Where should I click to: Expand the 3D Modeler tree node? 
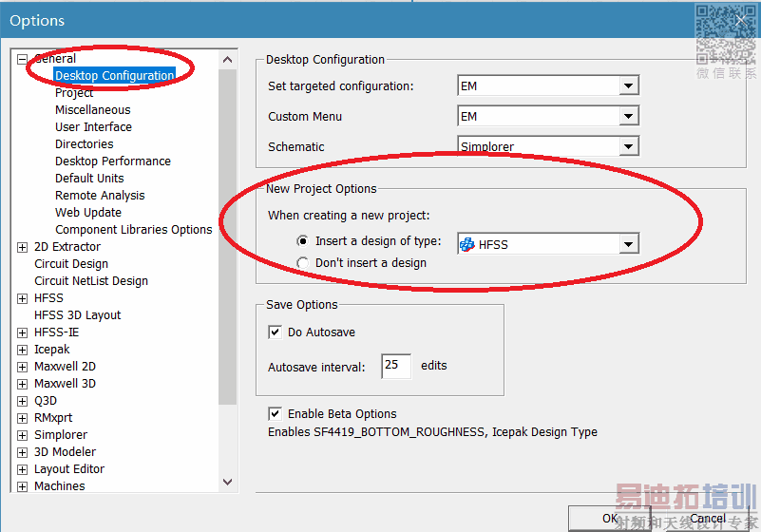point(22,452)
